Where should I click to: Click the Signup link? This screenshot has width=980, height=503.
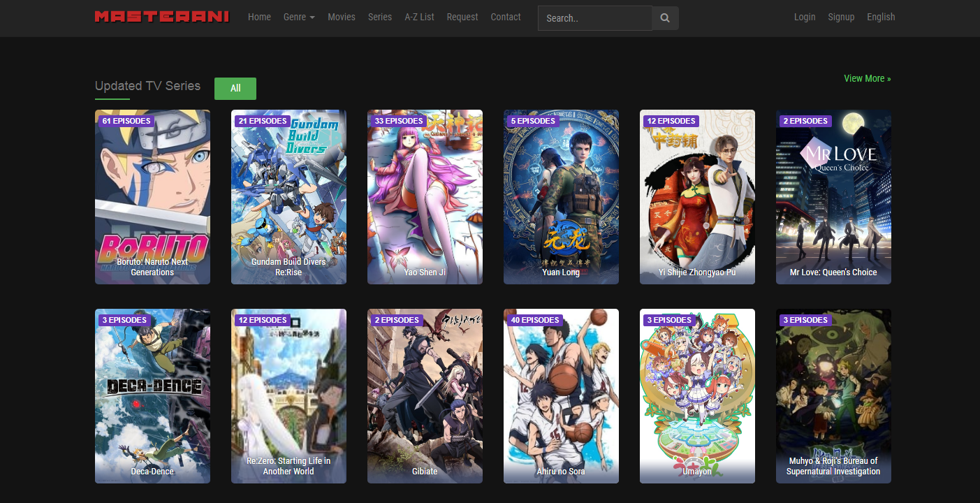(x=841, y=17)
